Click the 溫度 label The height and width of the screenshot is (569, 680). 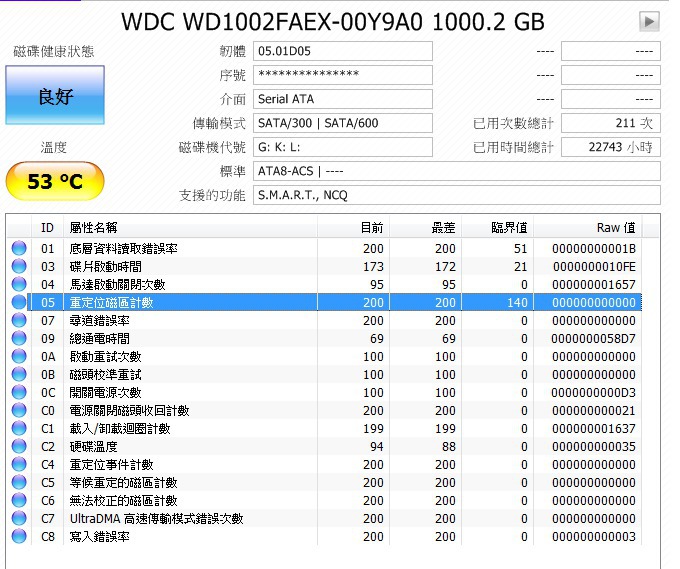coord(54,147)
